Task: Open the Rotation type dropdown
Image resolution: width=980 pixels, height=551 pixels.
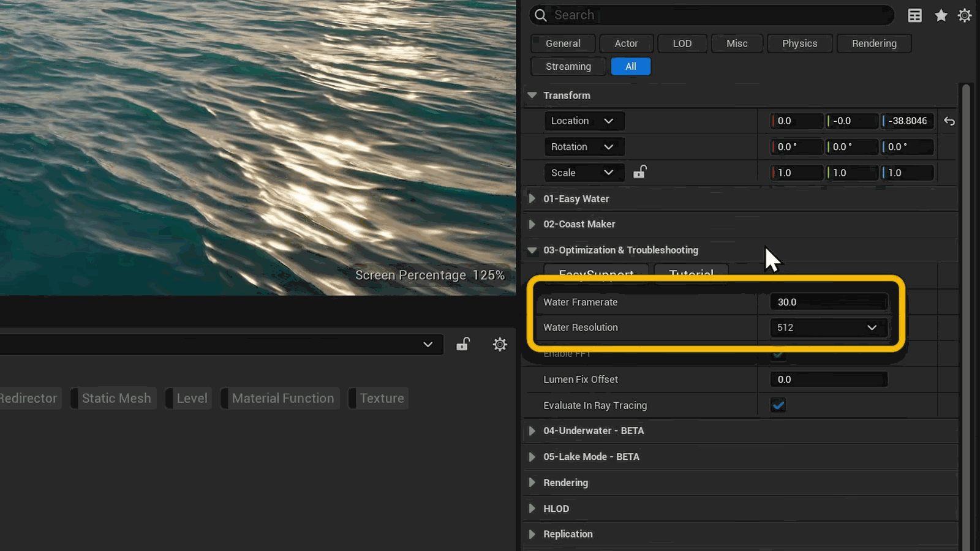Action: [584, 147]
